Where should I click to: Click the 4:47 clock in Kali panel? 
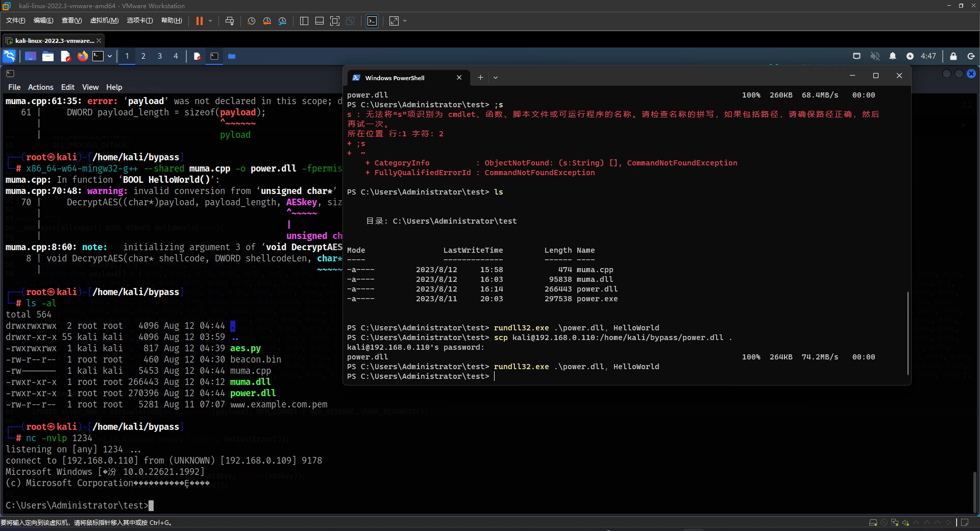[x=928, y=56]
